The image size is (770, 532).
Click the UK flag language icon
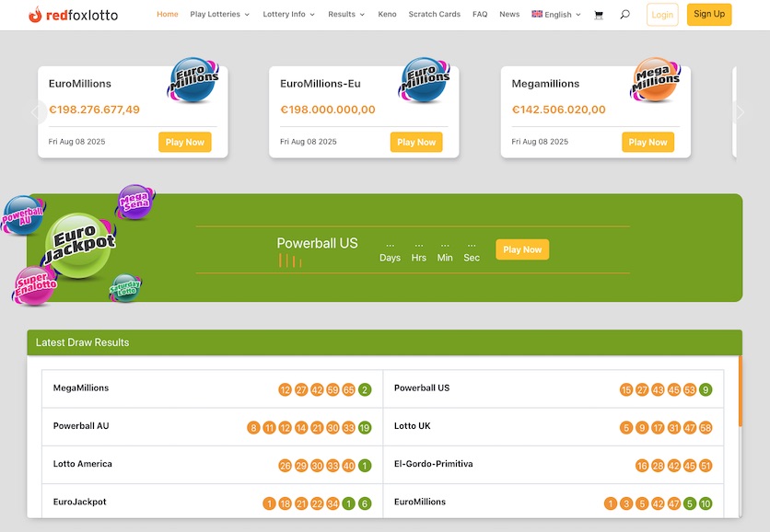(x=537, y=14)
